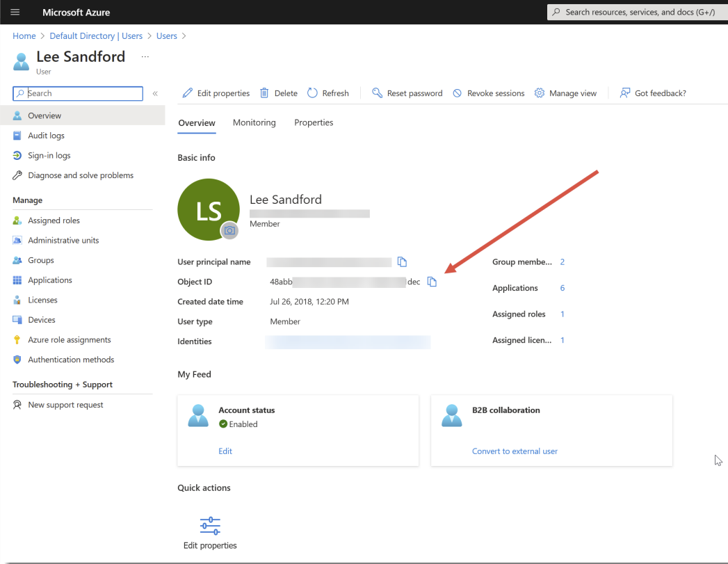Open Diagnose and solve problems
Image resolution: width=728 pixels, height=564 pixels.
click(82, 175)
